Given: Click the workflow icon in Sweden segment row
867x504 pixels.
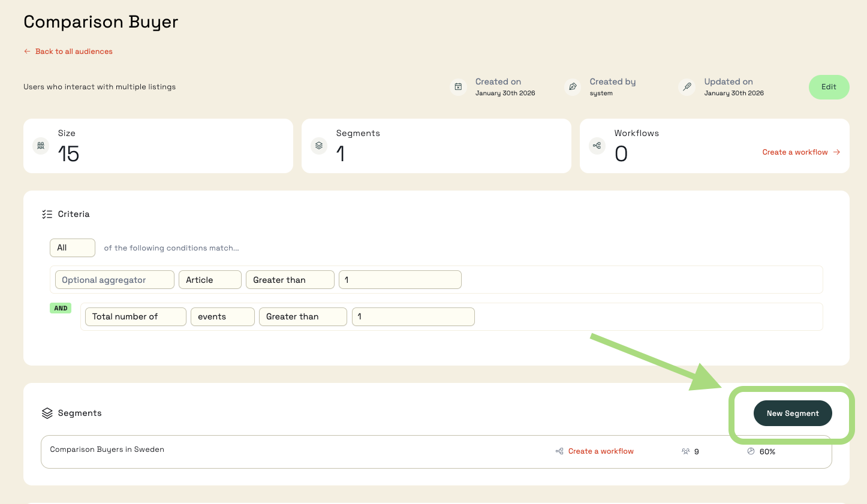Looking at the screenshot, I should [559, 451].
